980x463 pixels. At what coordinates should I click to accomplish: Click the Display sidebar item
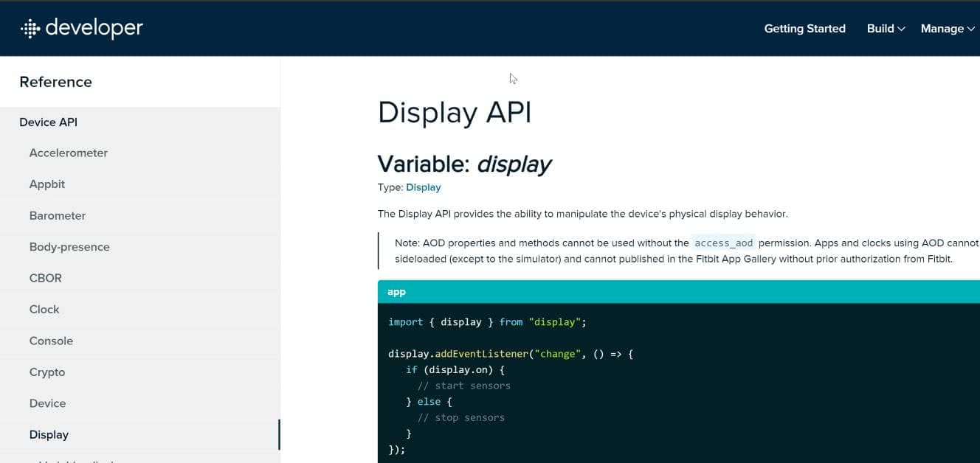pos(49,435)
